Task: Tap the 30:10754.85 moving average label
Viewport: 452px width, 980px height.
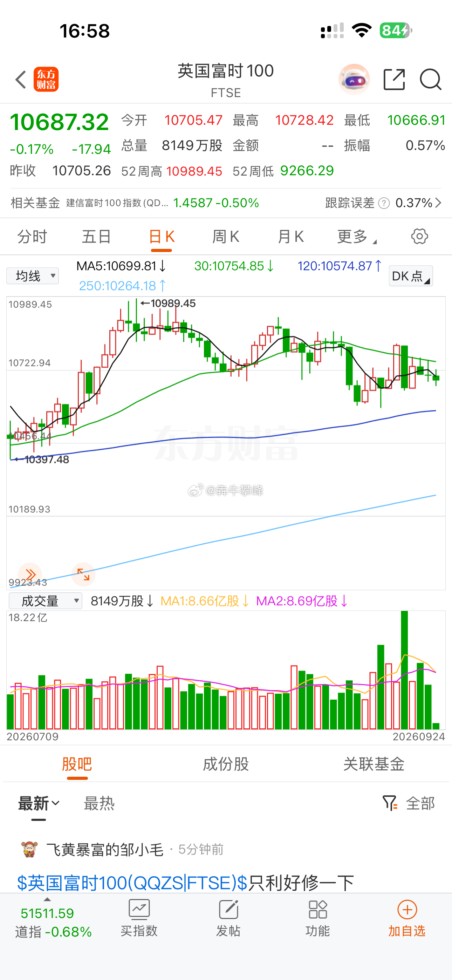Action: (234, 266)
